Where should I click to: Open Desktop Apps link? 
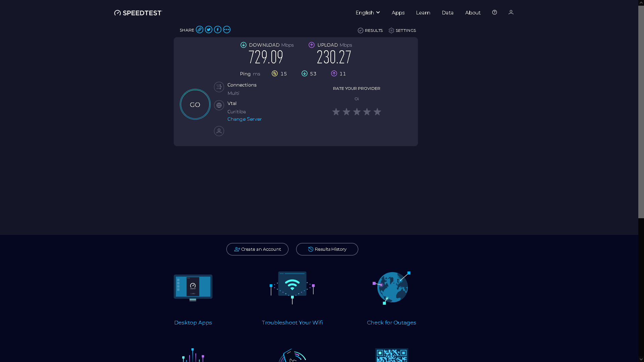[x=193, y=322]
